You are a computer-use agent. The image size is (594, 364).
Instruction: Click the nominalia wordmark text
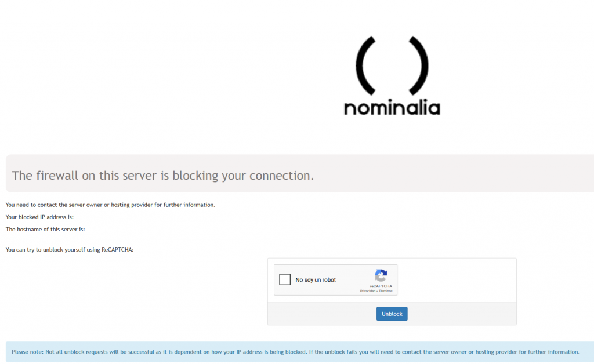392,108
